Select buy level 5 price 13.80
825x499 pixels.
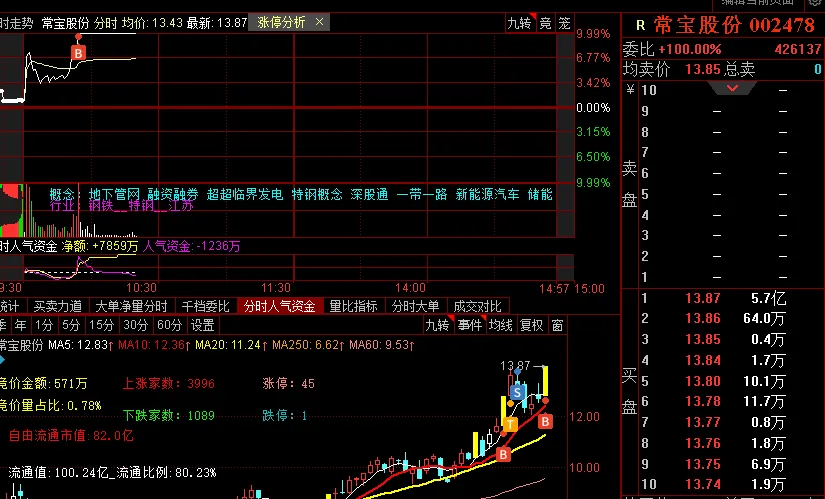702,381
